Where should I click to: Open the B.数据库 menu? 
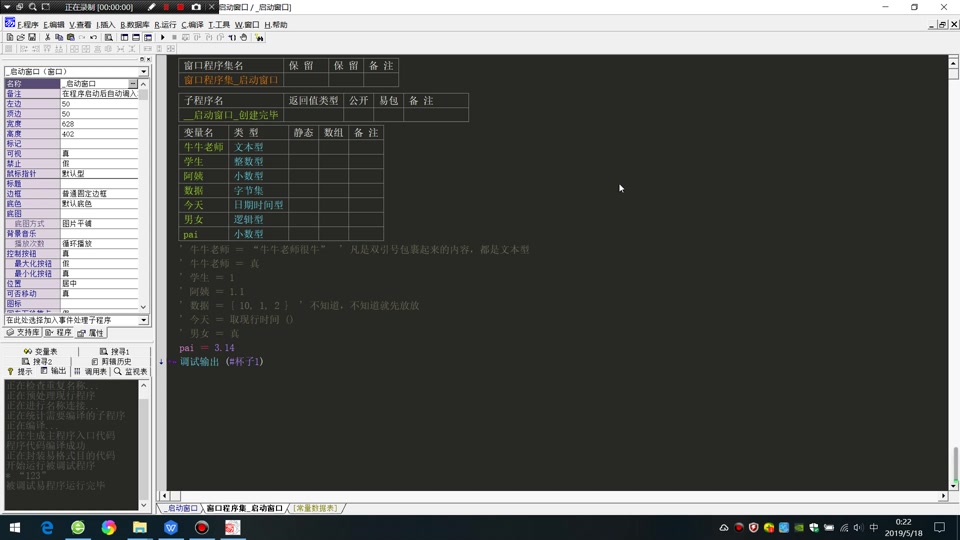[135, 24]
